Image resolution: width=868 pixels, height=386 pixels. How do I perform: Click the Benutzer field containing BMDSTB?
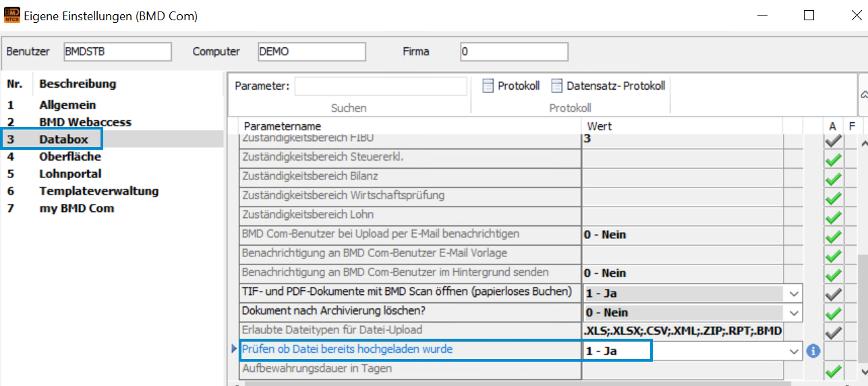[x=117, y=52]
